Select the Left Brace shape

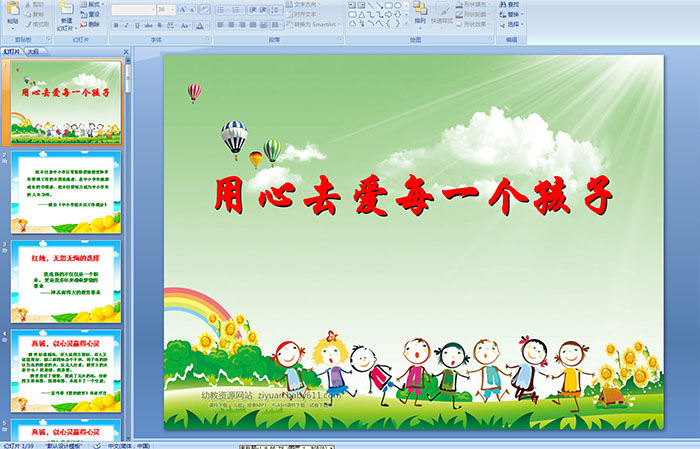[x=388, y=23]
